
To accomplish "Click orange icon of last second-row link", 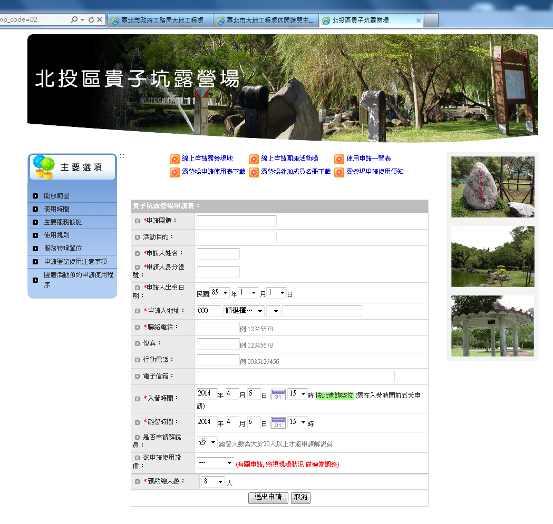I will (339, 172).
